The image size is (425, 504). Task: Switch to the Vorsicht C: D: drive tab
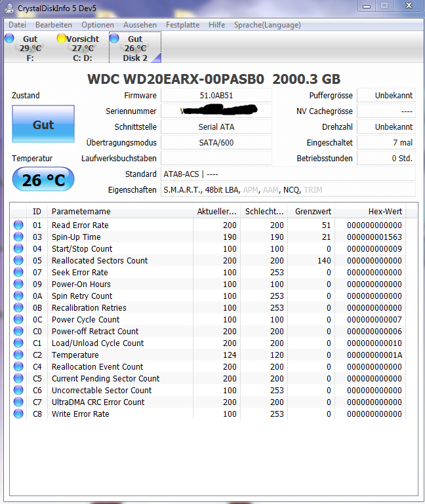[x=83, y=48]
